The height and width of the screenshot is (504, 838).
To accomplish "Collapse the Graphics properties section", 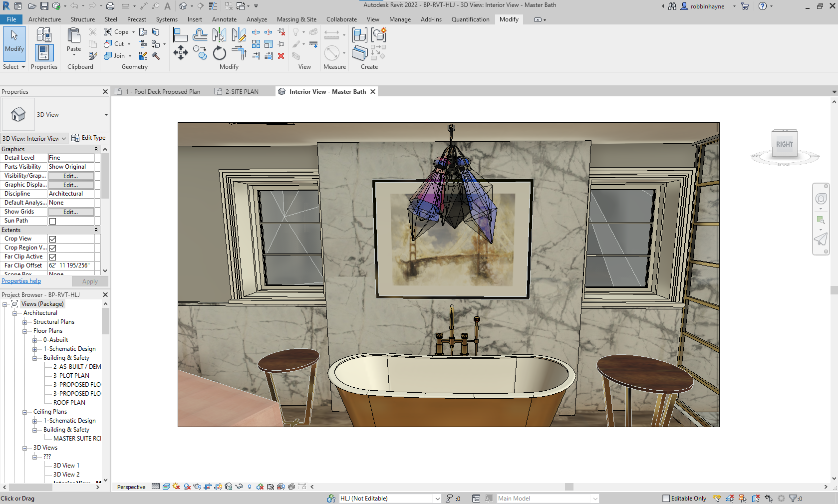I will [96, 149].
